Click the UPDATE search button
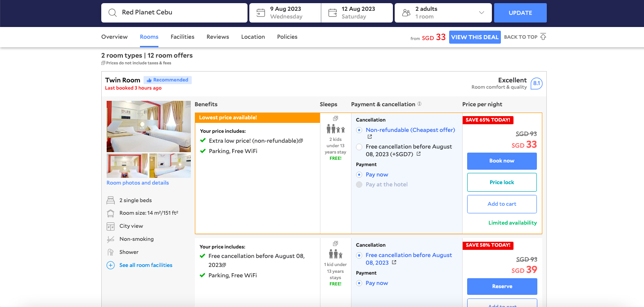Image resolution: width=644 pixels, height=307 pixels. [x=520, y=13]
